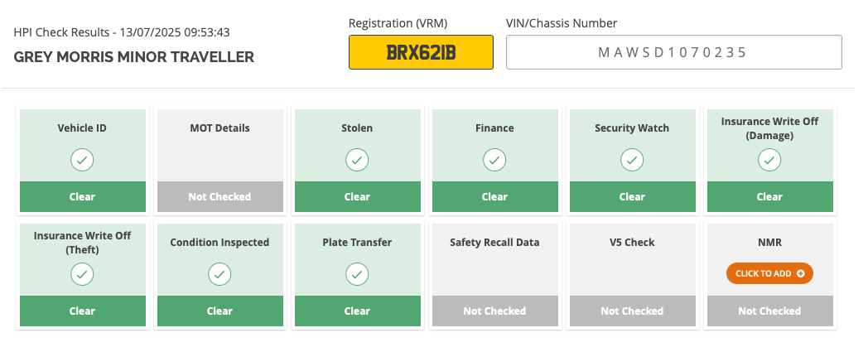
Task: Click the Clear bar under Plate Transfer
Action: (357, 311)
